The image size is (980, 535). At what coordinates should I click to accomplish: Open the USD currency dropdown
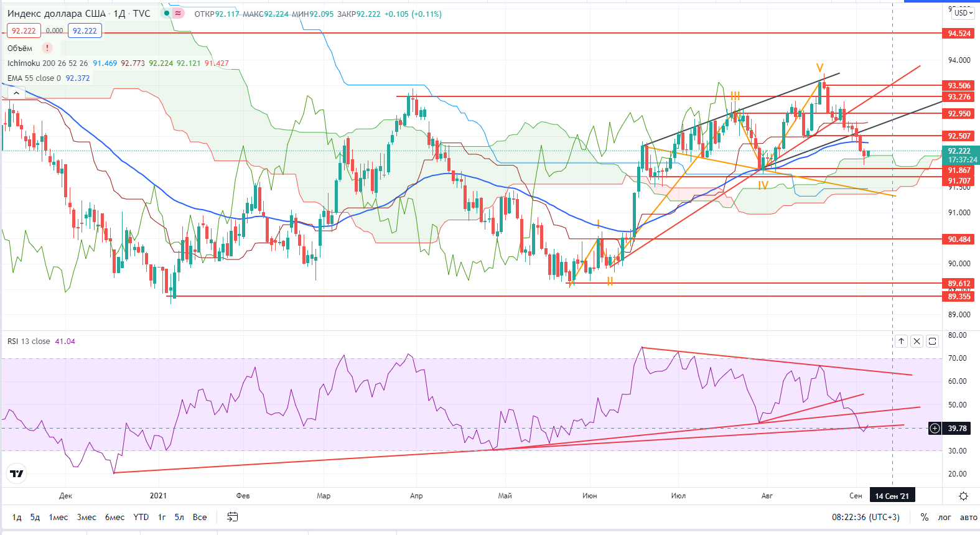(963, 12)
